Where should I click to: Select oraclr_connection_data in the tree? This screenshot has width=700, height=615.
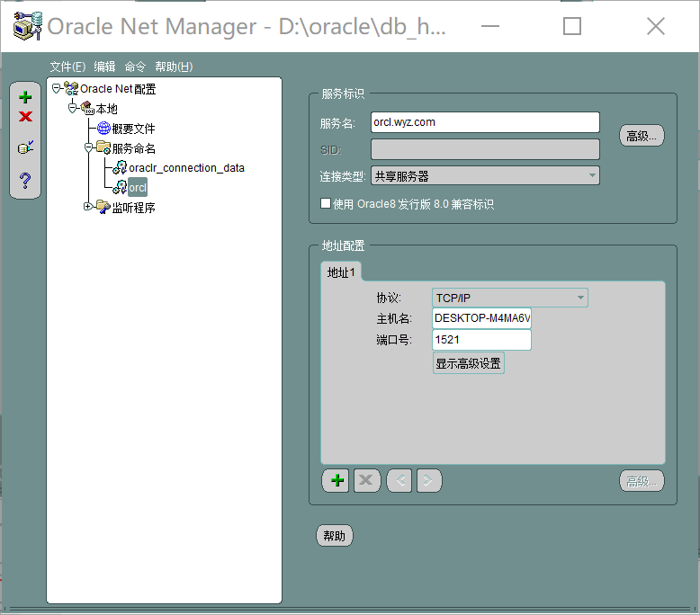(186, 168)
